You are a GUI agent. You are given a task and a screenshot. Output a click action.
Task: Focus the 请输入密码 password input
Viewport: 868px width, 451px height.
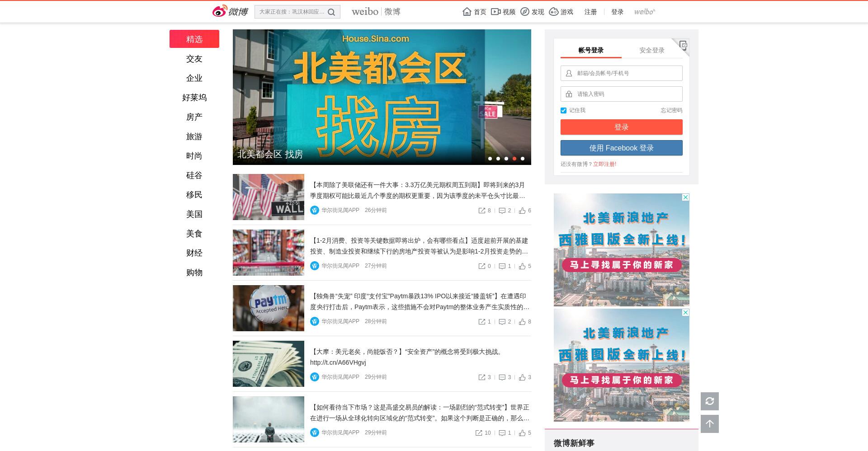621,94
